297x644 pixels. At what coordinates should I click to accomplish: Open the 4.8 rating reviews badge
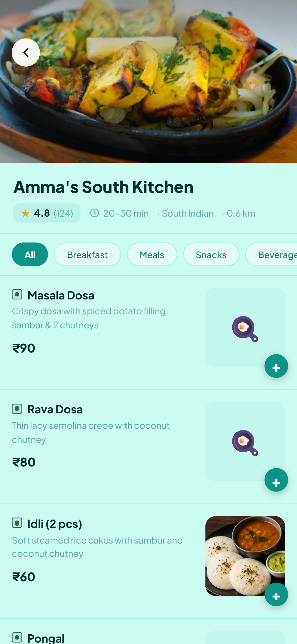point(47,213)
